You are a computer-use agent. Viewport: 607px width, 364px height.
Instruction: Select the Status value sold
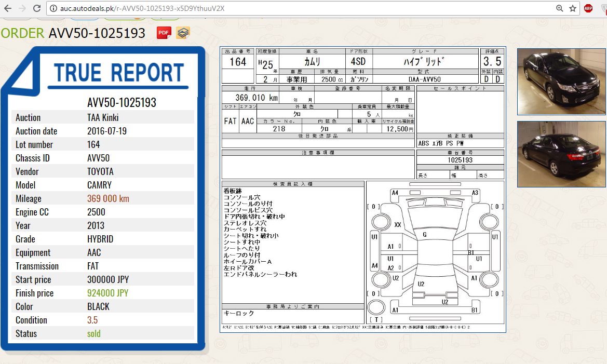[93, 334]
